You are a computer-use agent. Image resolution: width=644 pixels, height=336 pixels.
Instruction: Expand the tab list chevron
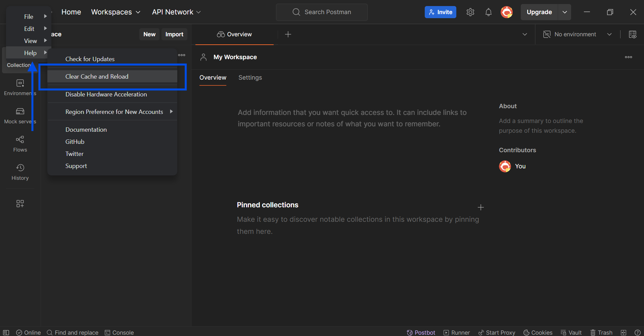click(x=525, y=34)
